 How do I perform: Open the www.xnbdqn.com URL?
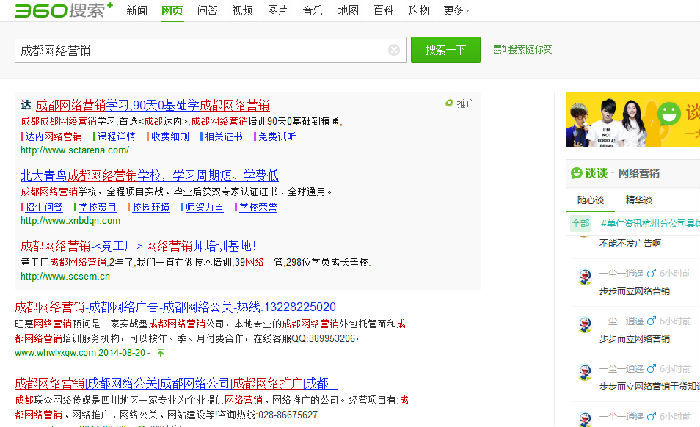point(70,221)
